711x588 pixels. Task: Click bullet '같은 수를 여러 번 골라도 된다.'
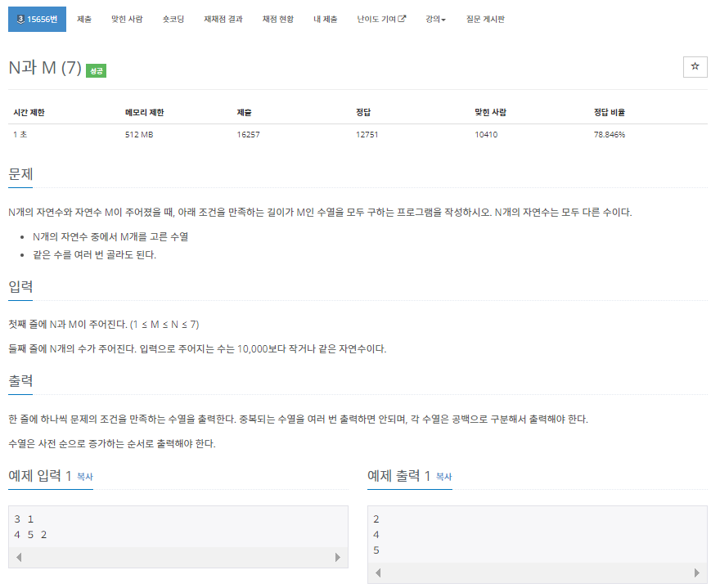point(94,255)
